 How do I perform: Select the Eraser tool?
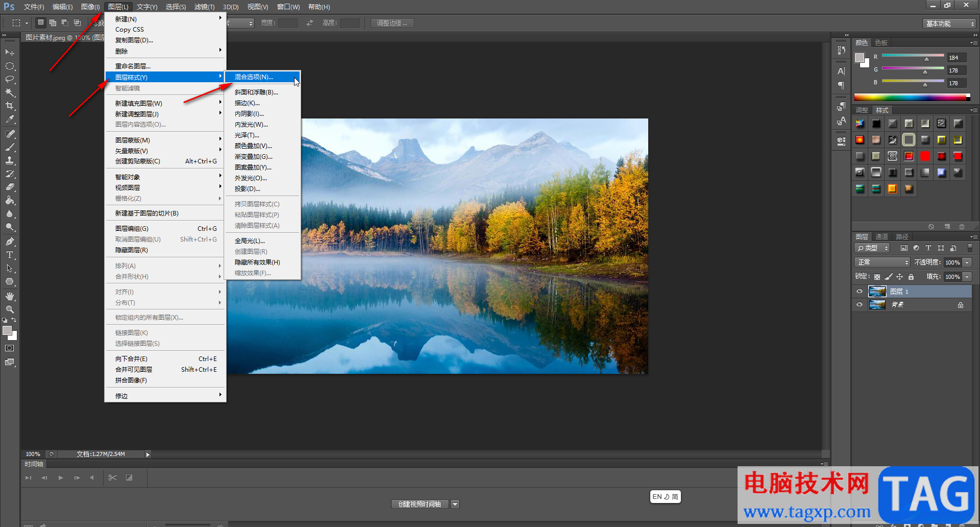click(10, 187)
